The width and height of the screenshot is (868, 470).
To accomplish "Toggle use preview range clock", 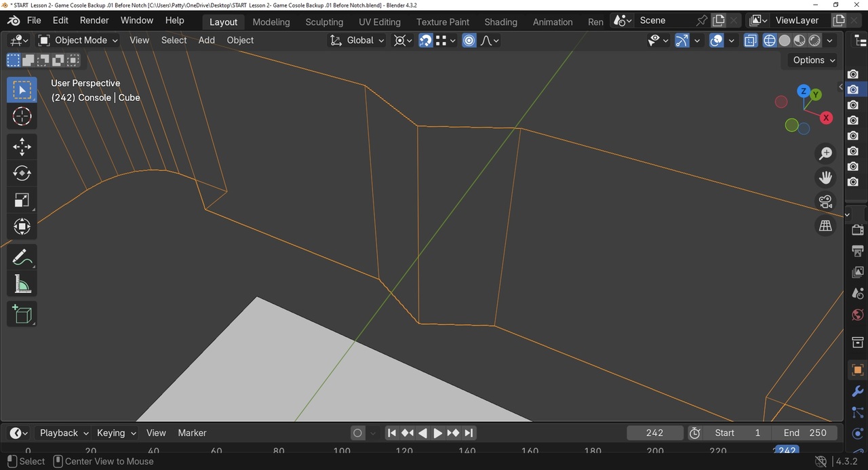I will click(x=694, y=433).
